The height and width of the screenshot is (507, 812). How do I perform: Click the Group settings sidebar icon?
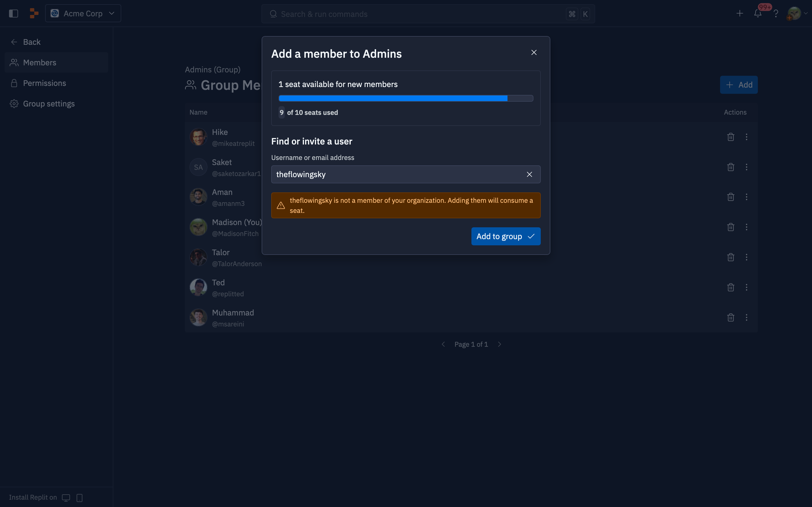[x=14, y=103]
